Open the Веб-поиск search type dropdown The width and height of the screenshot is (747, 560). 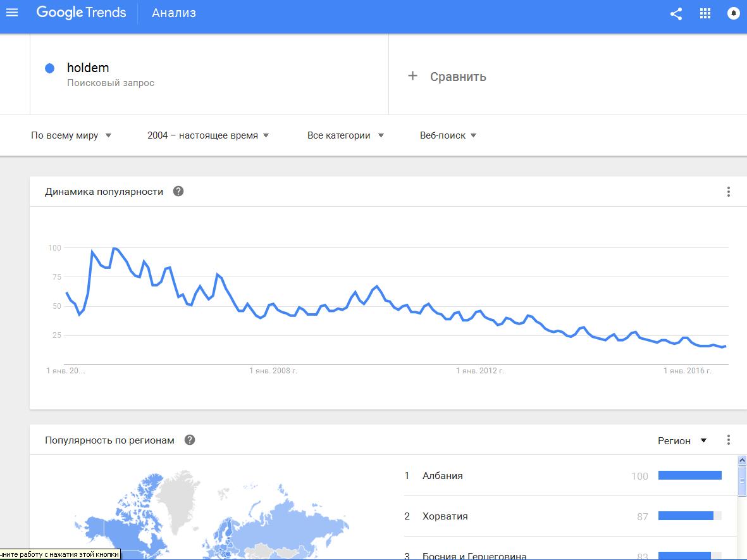point(448,135)
